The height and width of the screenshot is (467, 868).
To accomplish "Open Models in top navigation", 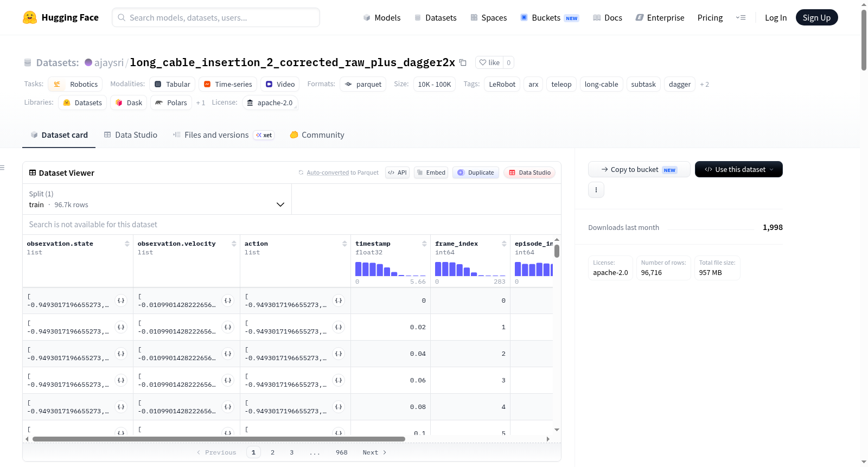I will 381,17.
